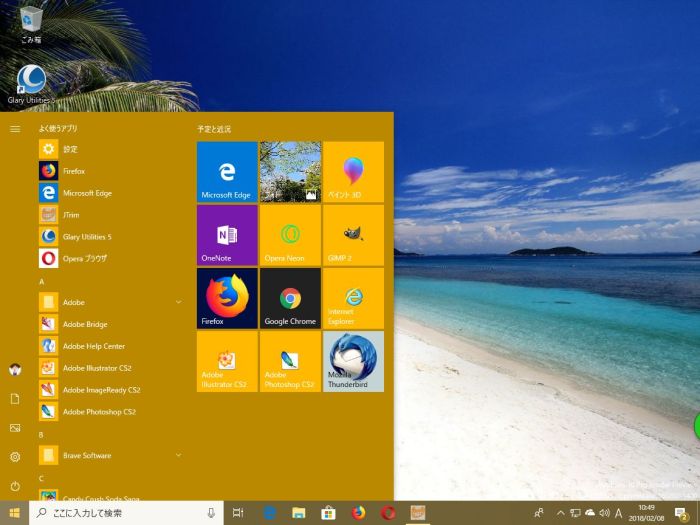Open the Mozilla Thunderbird tile
This screenshot has height=525, width=700.
353,361
